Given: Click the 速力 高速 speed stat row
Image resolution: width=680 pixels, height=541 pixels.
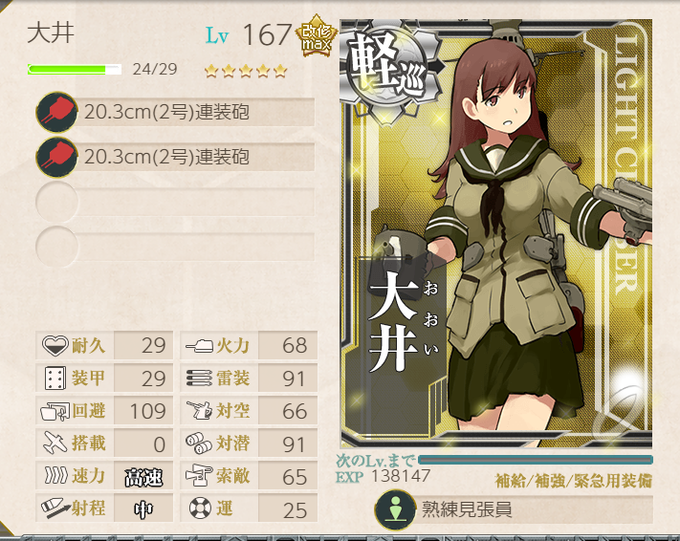Looking at the screenshot, I should tap(104, 476).
